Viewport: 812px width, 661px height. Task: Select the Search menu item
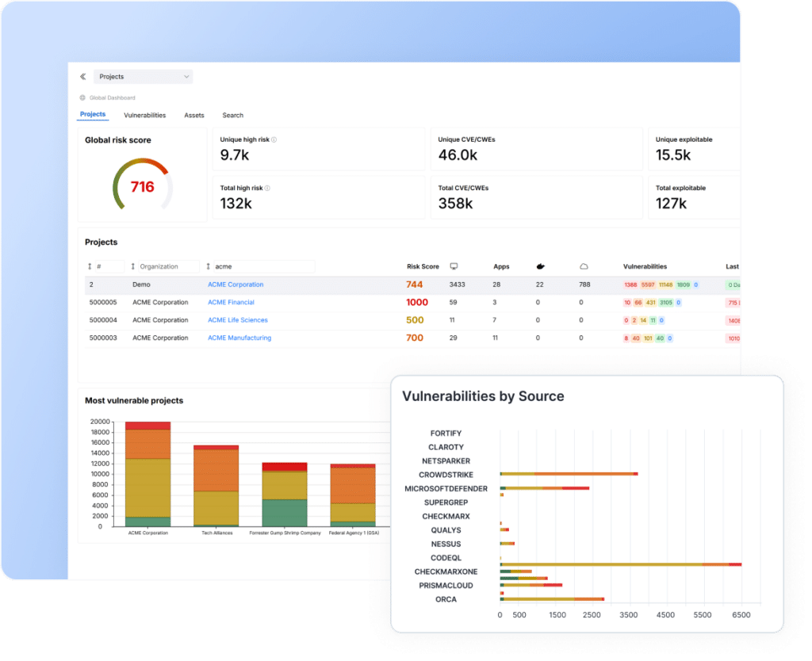(232, 115)
